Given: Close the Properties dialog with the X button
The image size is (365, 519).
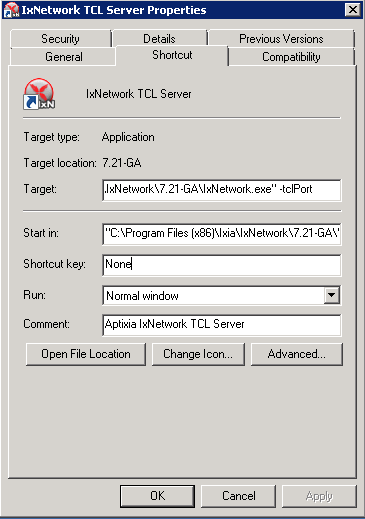Looking at the screenshot, I should 353,10.
